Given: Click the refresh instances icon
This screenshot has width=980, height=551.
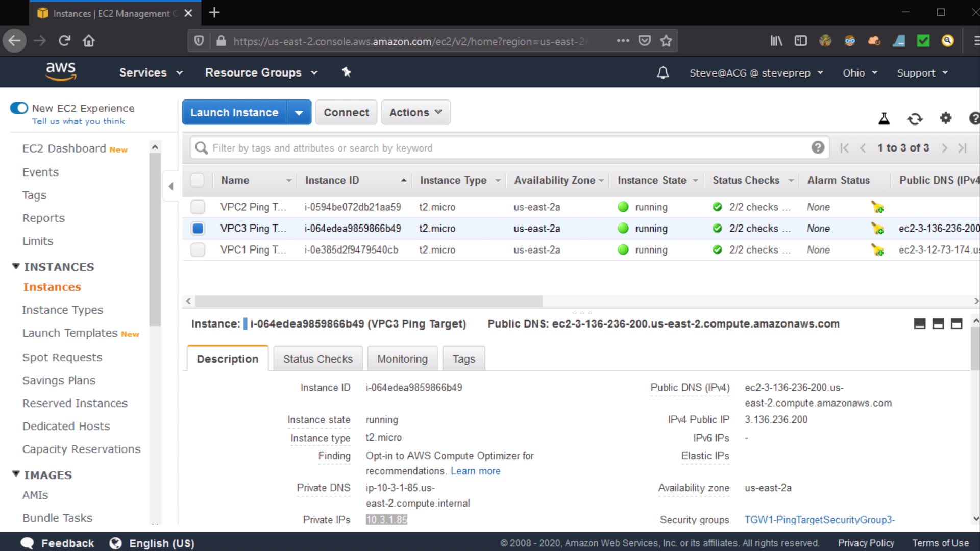Looking at the screenshot, I should click(x=915, y=119).
